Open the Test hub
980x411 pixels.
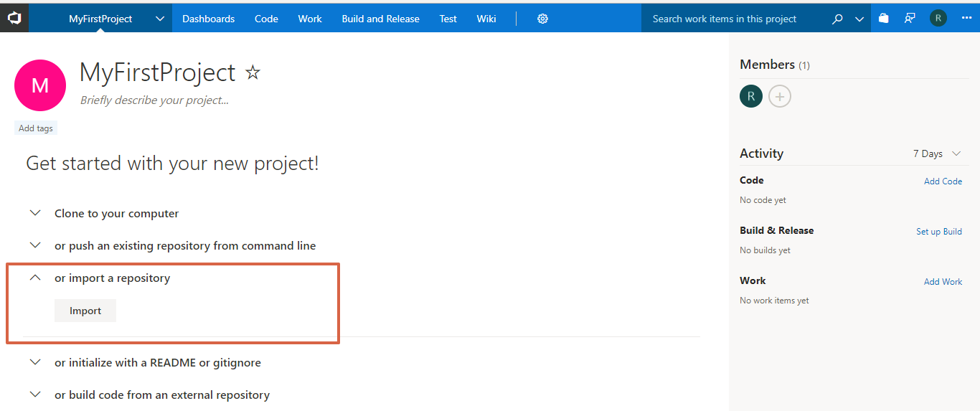pyautogui.click(x=448, y=19)
